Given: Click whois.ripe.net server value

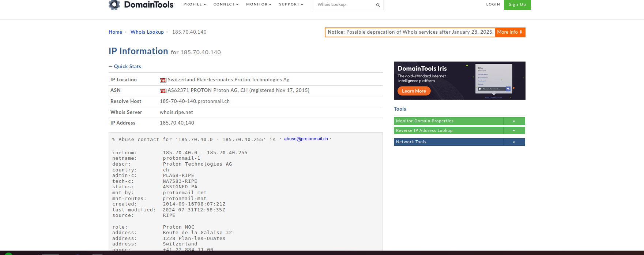Looking at the screenshot, I should pyautogui.click(x=176, y=112).
